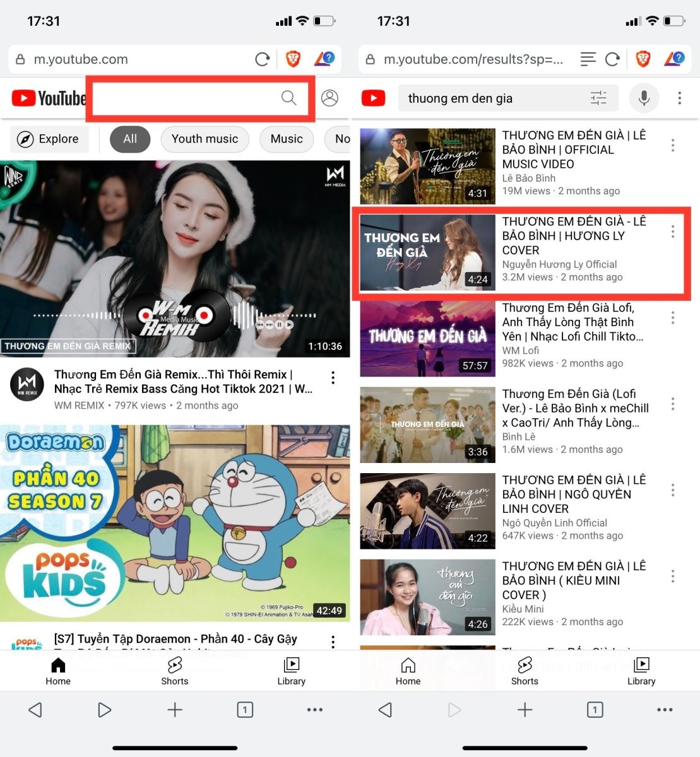
Task: Select the Music filter chip
Action: tap(286, 139)
